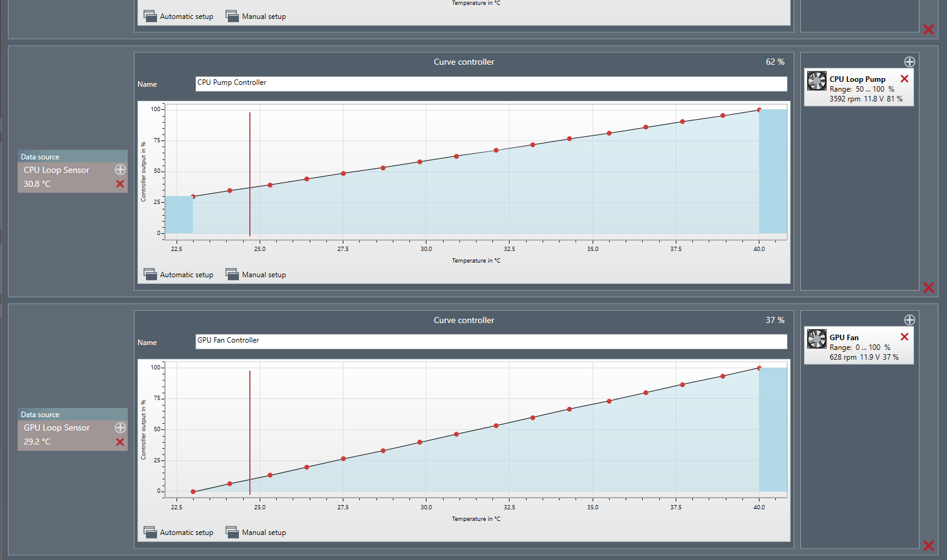This screenshot has height=560, width=947.
Task: Click the GPU Fan icon
Action: [816, 339]
